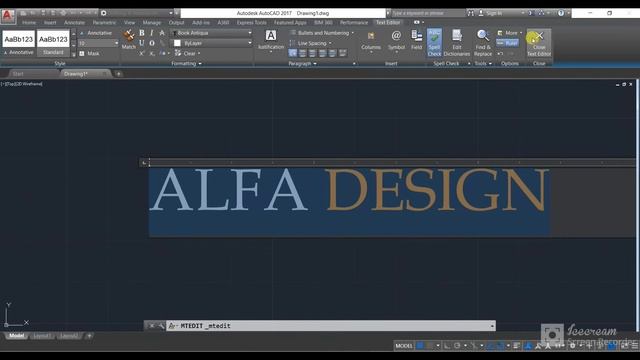The image size is (640, 360).
Task: Switch to the View ribbon tab
Action: (129, 22)
